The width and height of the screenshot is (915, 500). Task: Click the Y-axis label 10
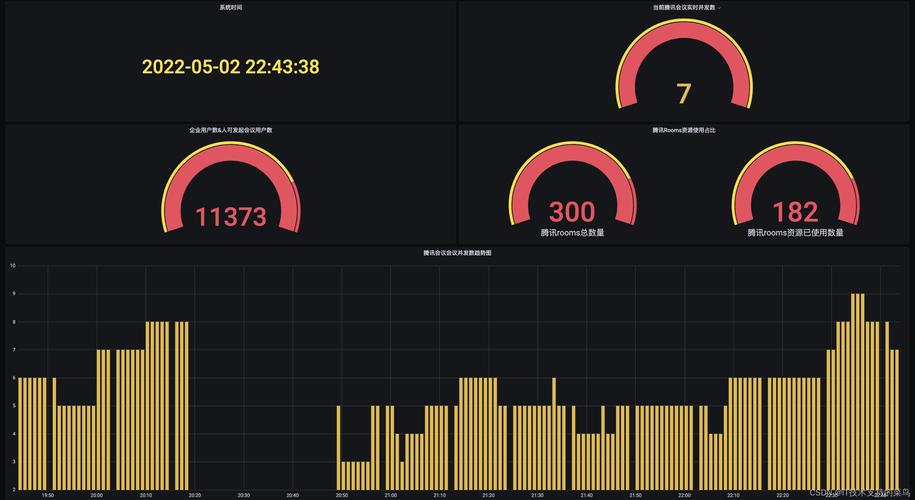pos(12,266)
